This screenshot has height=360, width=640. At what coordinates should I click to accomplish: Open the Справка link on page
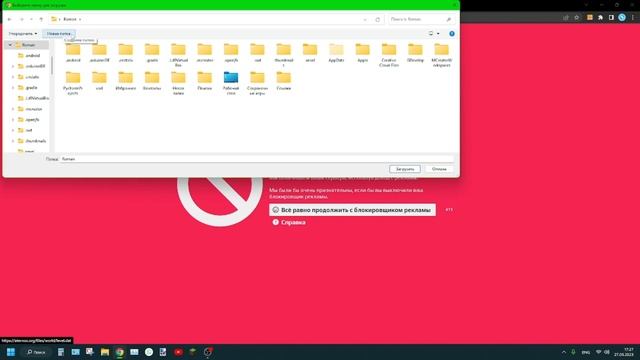pos(289,222)
